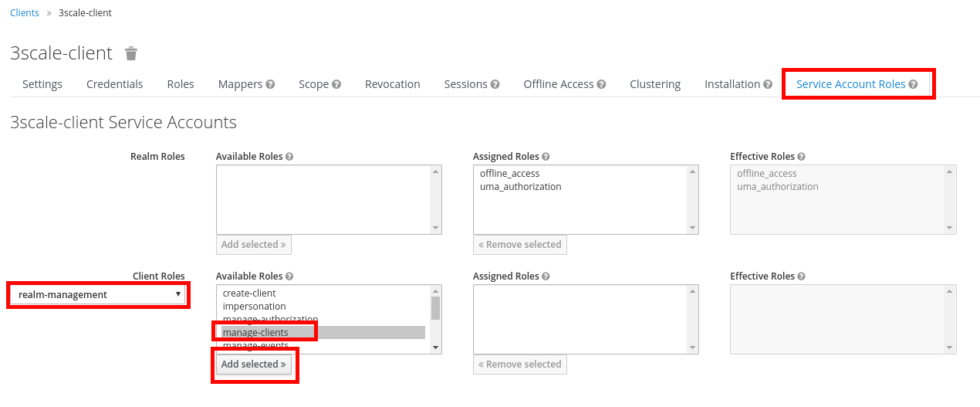Open the Revocation tab

[392, 84]
